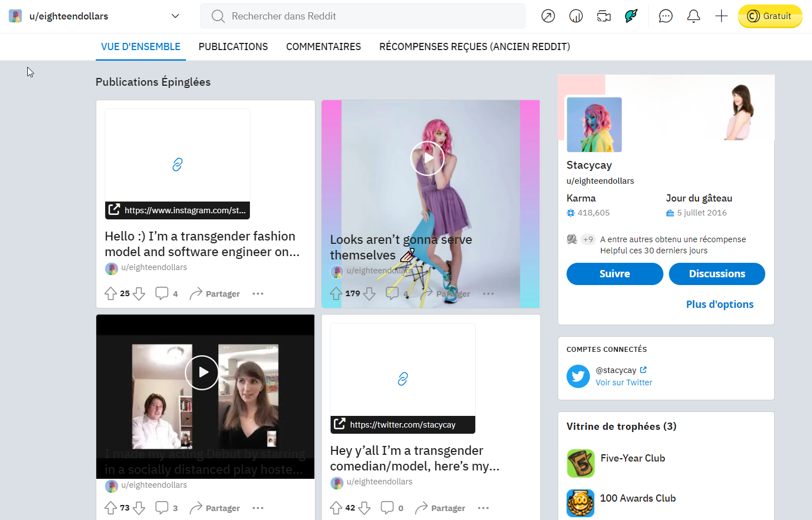Click the green Talk rocket icon
The image size is (812, 520).
pyautogui.click(x=631, y=16)
